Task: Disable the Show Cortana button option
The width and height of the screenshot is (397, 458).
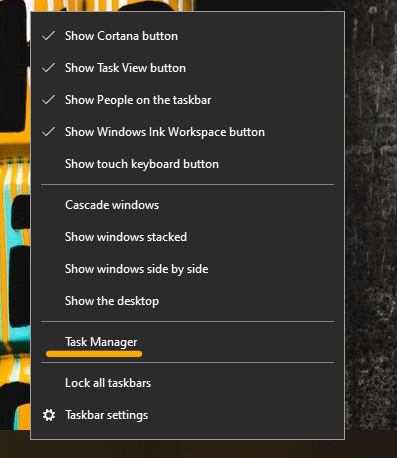Action: point(187,36)
